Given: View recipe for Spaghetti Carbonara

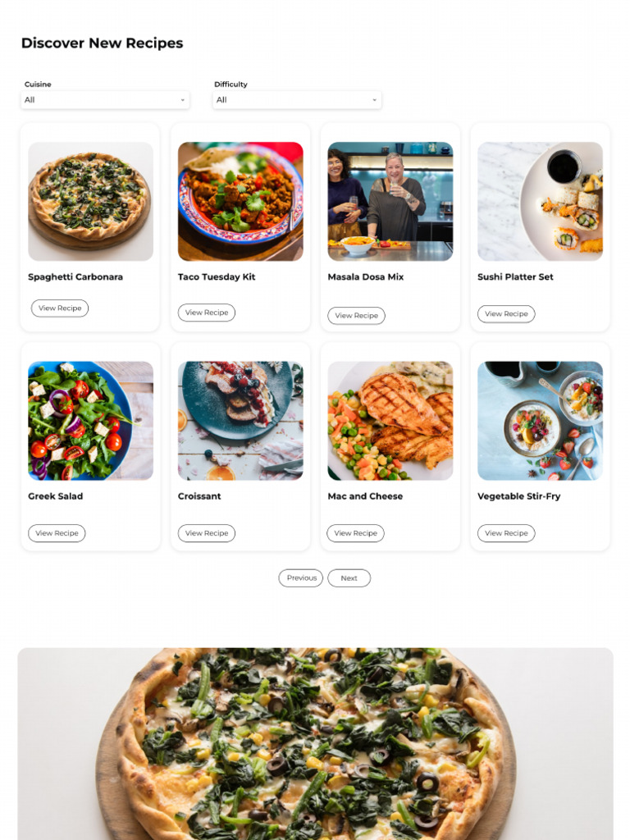Looking at the screenshot, I should coord(59,308).
